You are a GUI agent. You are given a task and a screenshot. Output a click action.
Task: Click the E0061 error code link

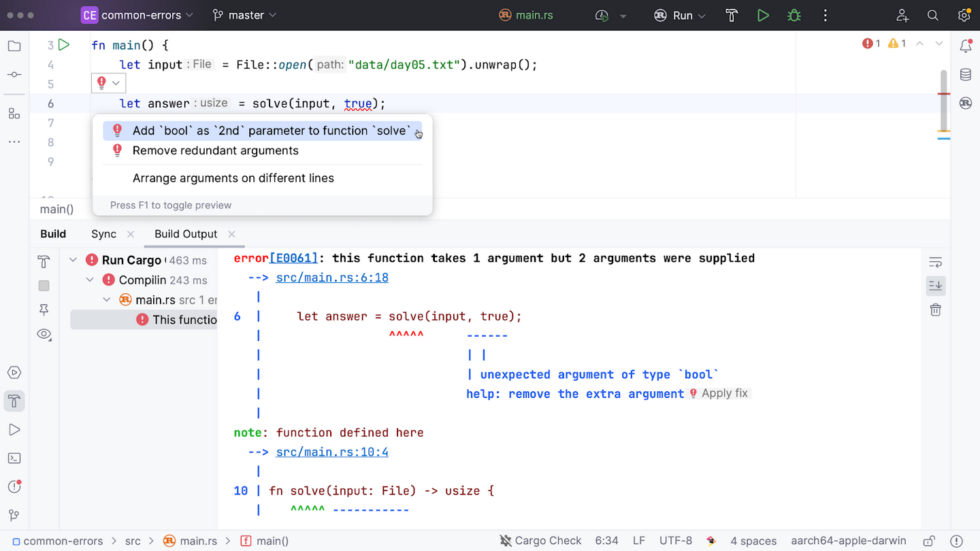294,258
